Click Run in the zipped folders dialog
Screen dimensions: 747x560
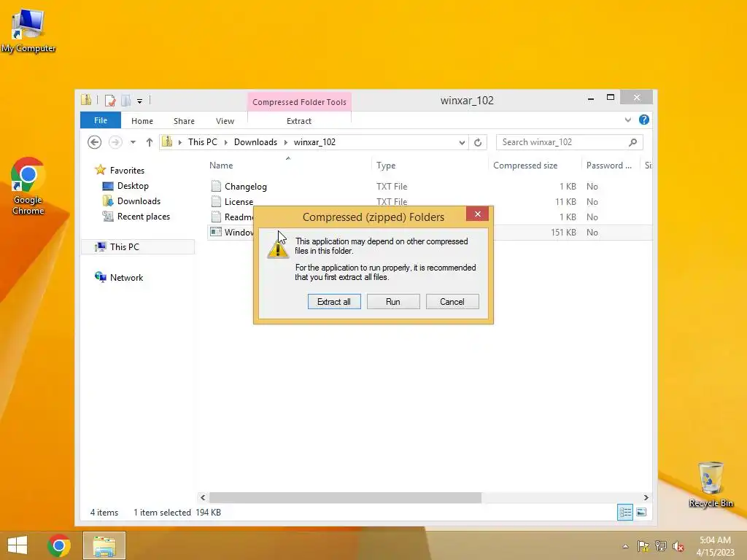[393, 301]
